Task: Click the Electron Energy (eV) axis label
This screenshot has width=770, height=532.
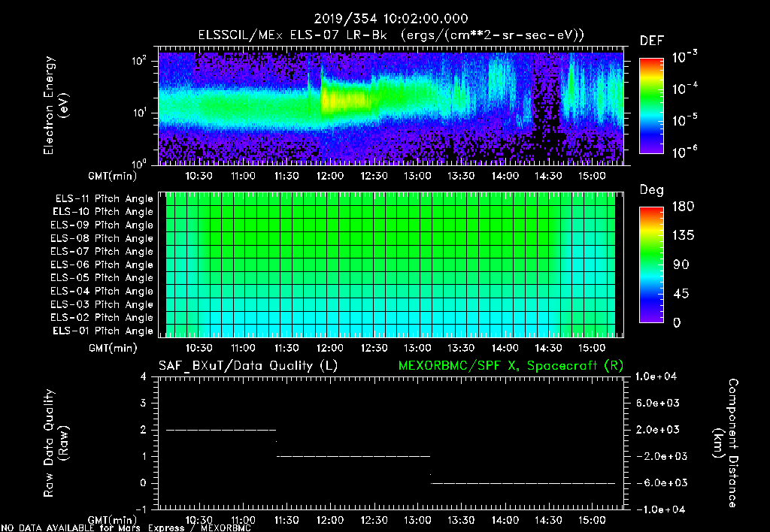Action: [56, 105]
